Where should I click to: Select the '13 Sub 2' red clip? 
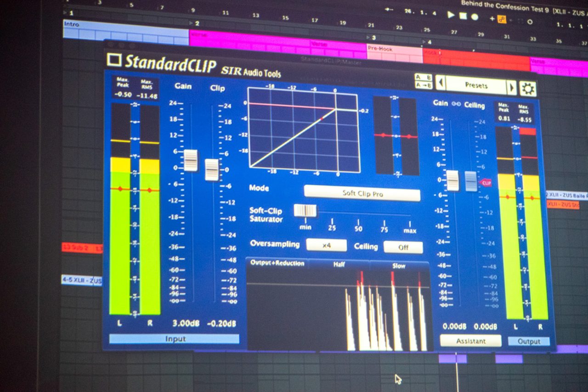click(82, 248)
